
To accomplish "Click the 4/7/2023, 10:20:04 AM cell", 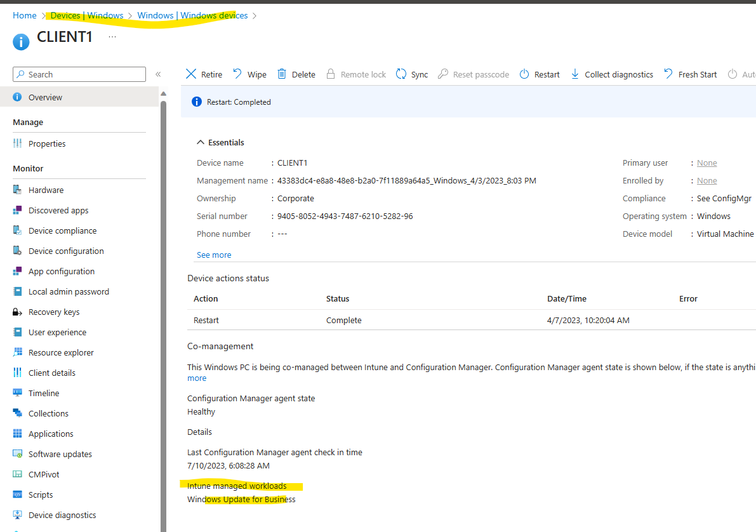I will coord(588,320).
